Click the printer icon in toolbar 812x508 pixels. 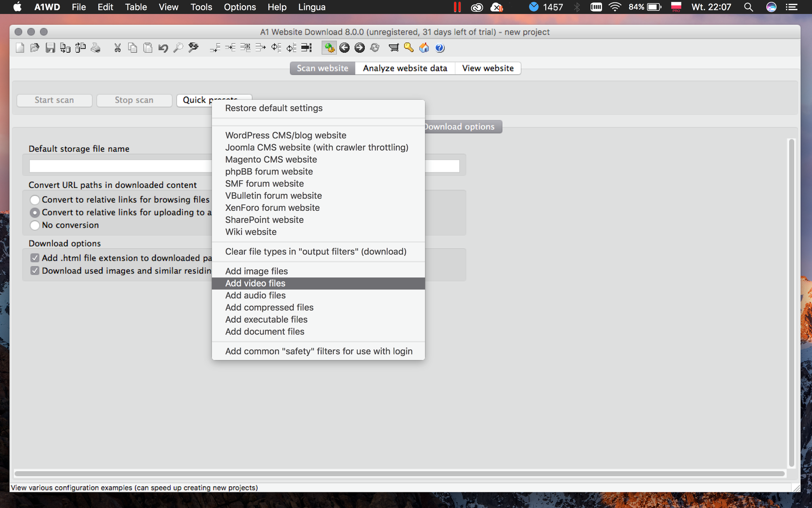tap(96, 48)
